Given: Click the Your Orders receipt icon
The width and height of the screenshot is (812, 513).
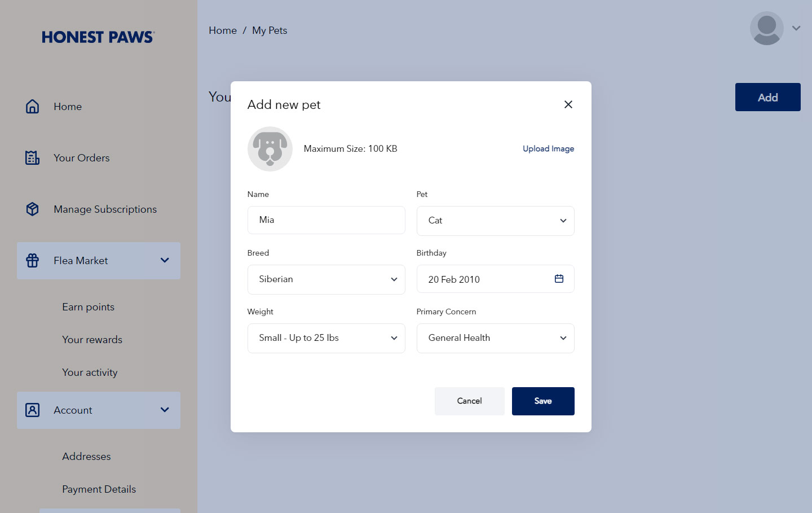Looking at the screenshot, I should (33, 158).
